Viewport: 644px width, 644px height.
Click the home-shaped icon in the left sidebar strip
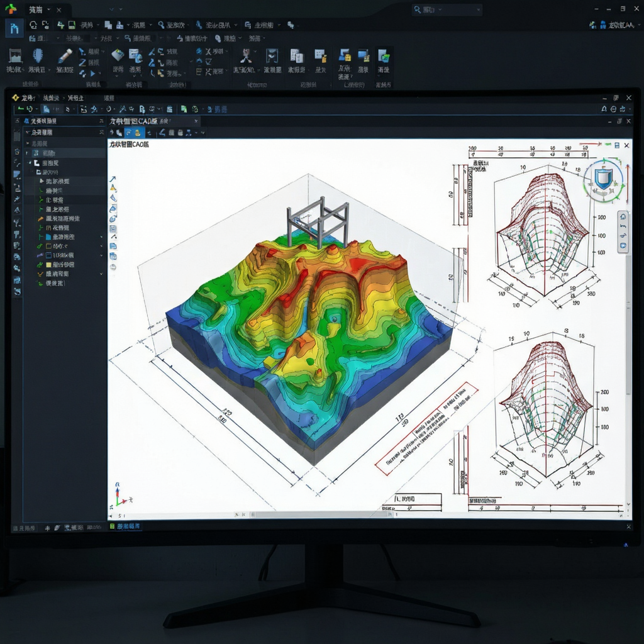pos(17,152)
